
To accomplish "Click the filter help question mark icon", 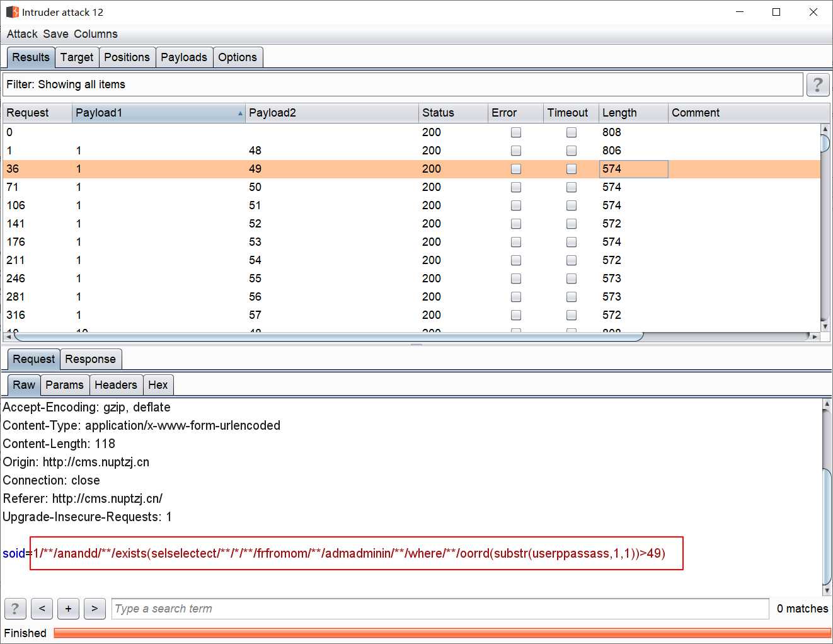I will [818, 84].
